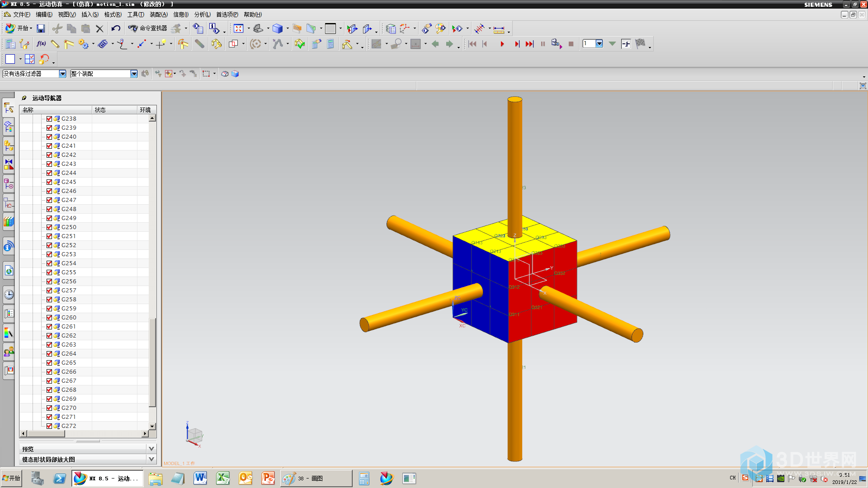Uncheck the G260 checkbox
The image size is (868, 488).
(49, 318)
